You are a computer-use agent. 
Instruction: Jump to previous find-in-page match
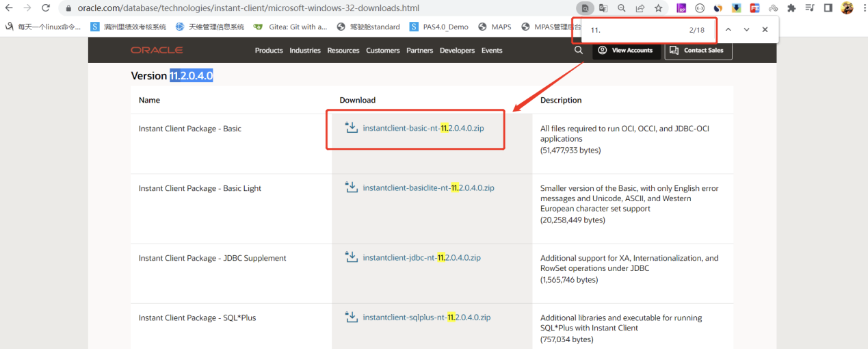[728, 30]
